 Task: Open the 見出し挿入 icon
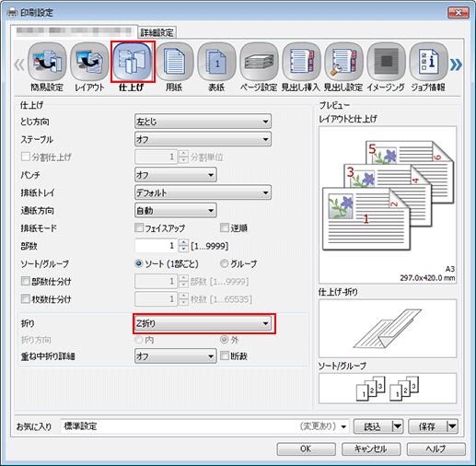(x=301, y=67)
